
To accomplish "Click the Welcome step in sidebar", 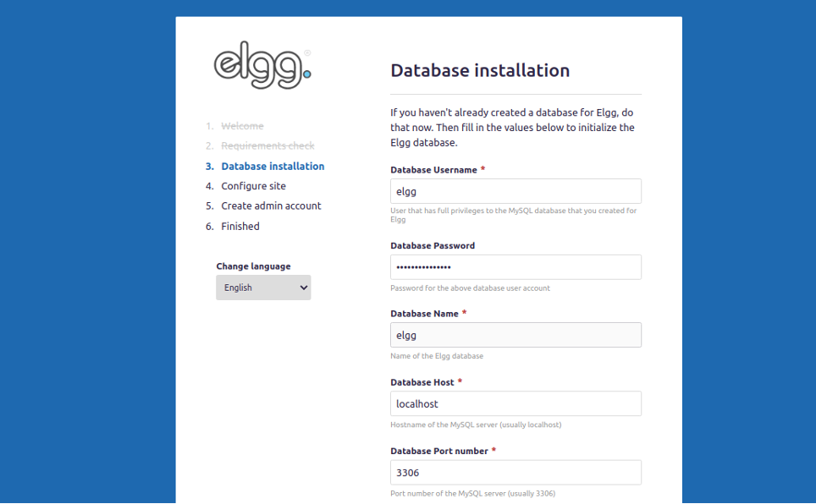I will click(242, 126).
